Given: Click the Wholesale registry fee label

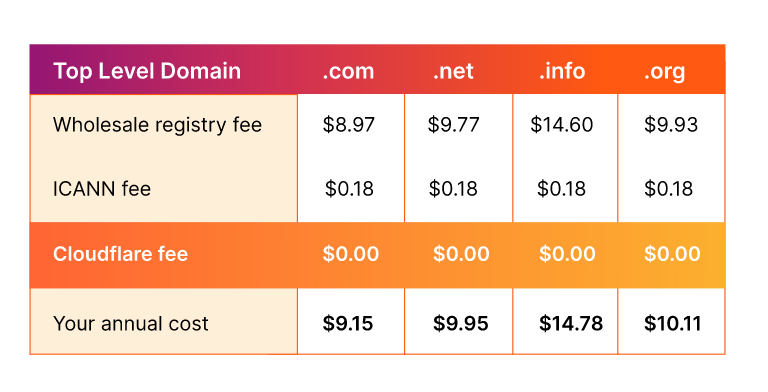Looking at the screenshot, I should tap(157, 125).
